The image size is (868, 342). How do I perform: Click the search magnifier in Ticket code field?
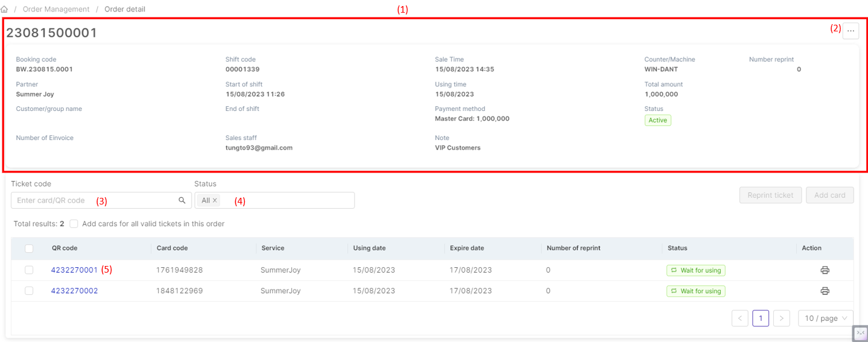click(182, 200)
